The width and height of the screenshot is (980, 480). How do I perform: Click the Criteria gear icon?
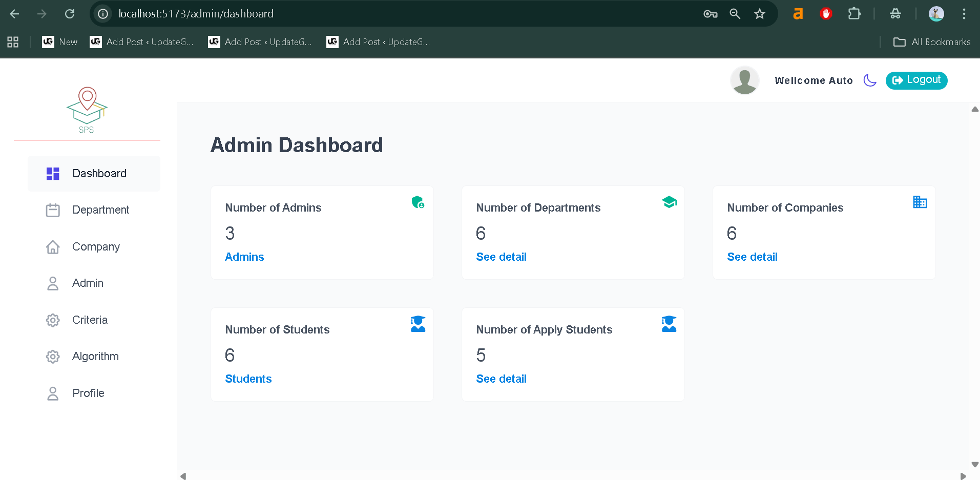tap(53, 320)
